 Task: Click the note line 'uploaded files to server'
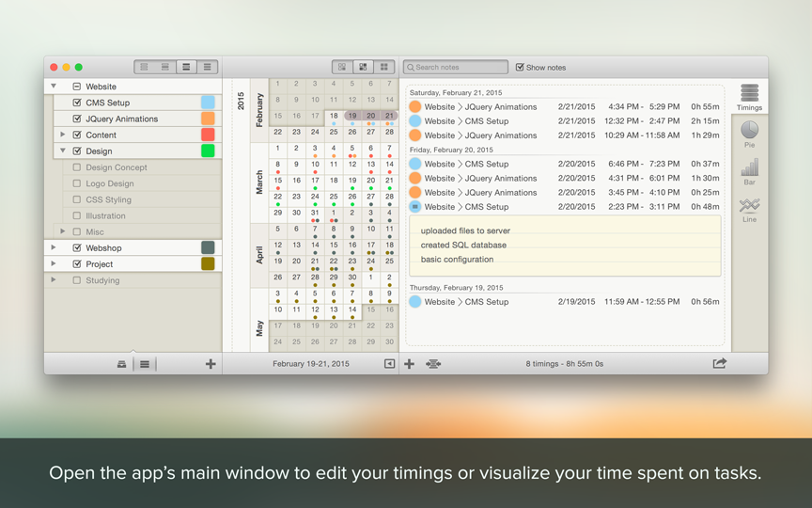[465, 230]
